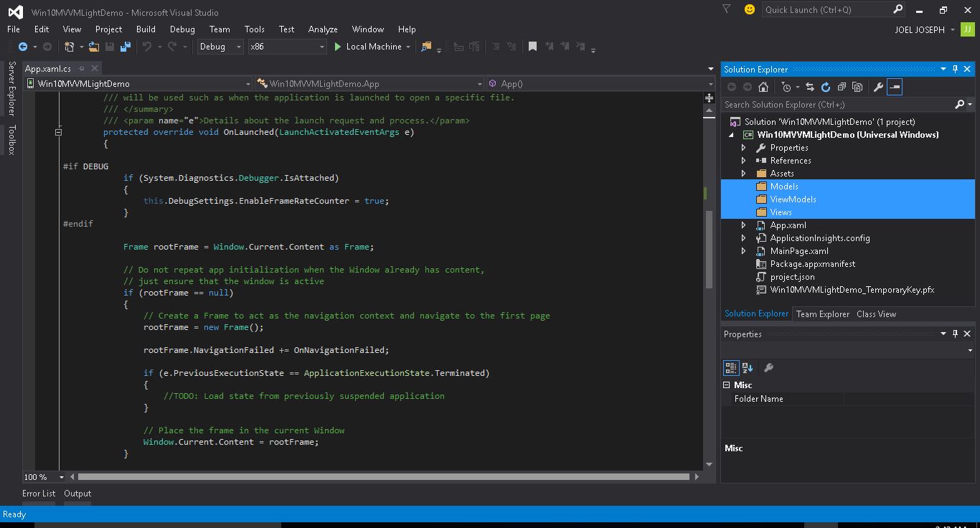Image resolution: width=980 pixels, height=528 pixels.
Task: Open the Build menu
Action: pos(146,29)
